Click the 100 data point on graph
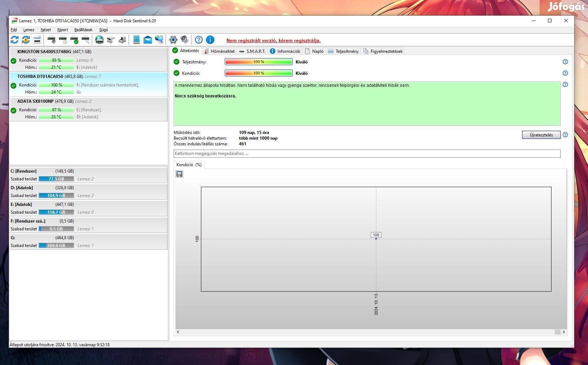This screenshot has width=588, height=365. click(376, 239)
